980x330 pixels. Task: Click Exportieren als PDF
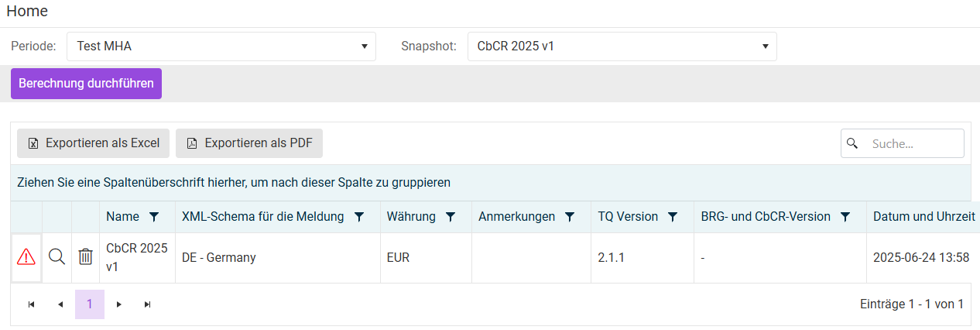(249, 143)
